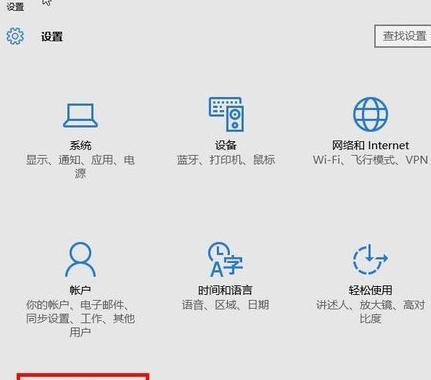Select the 轻松使用 label
Image resolution: width=431 pixels, height=380 pixels.
[370, 290]
